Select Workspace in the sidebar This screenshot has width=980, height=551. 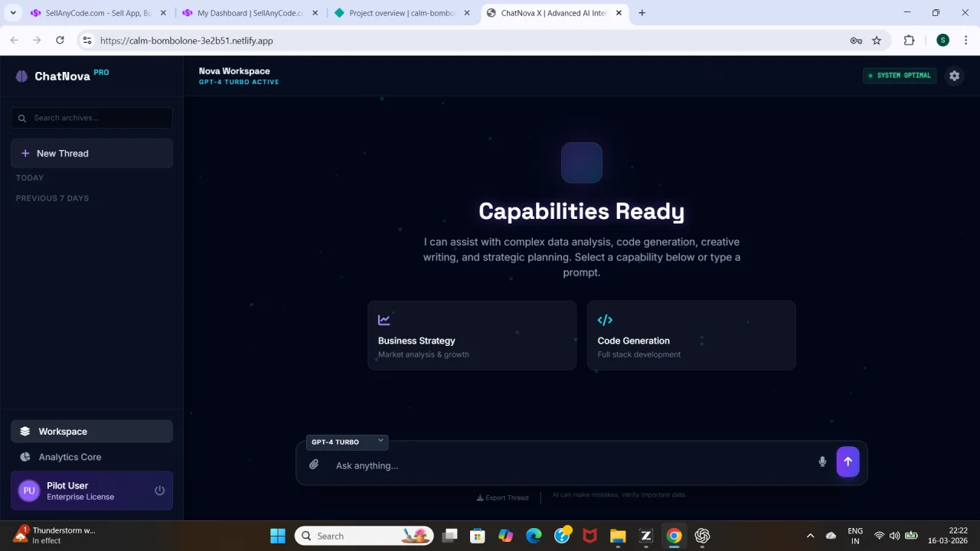pyautogui.click(x=92, y=432)
